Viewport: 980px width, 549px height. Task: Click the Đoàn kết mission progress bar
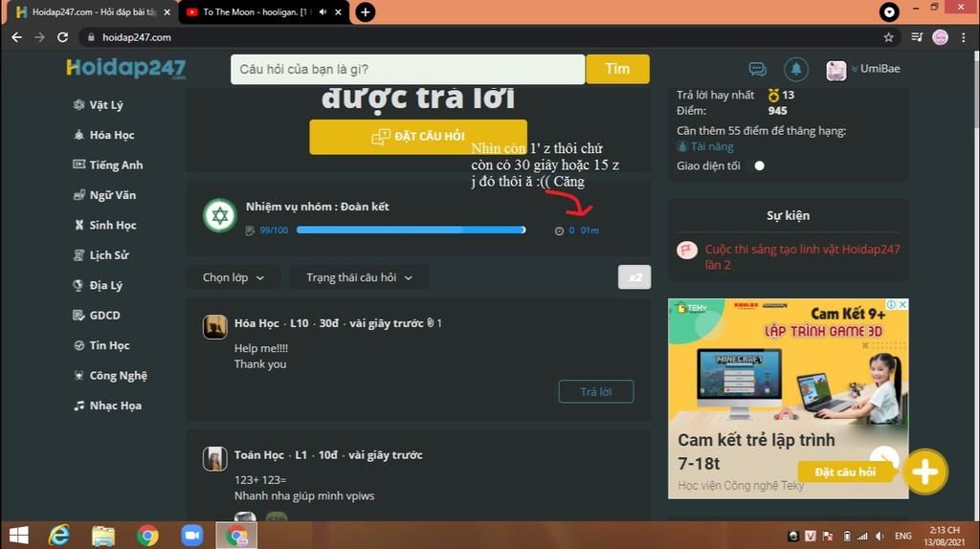[x=411, y=230]
